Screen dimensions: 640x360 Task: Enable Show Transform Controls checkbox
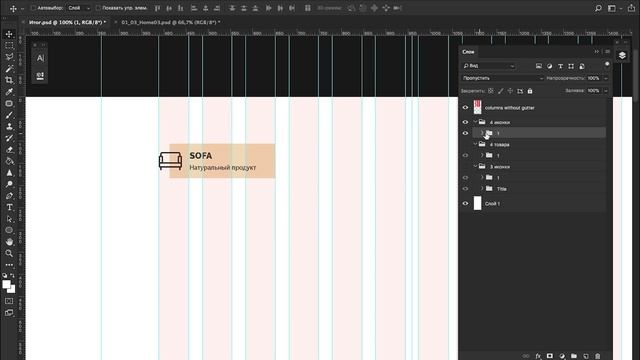point(98,8)
